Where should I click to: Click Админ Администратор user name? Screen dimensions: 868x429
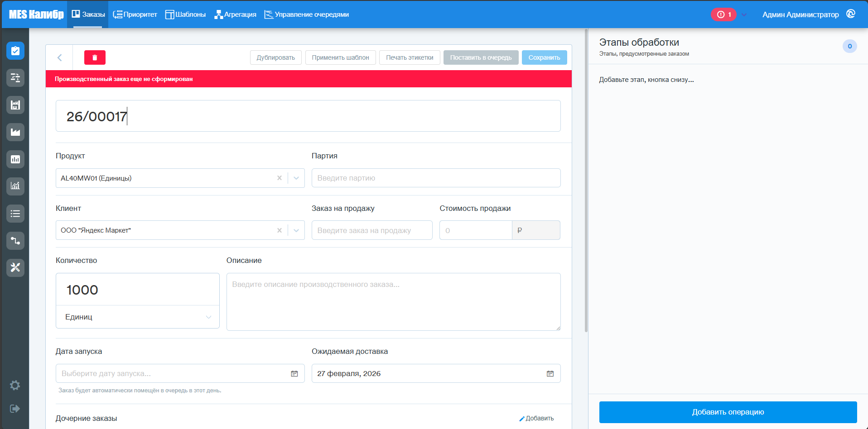point(800,14)
